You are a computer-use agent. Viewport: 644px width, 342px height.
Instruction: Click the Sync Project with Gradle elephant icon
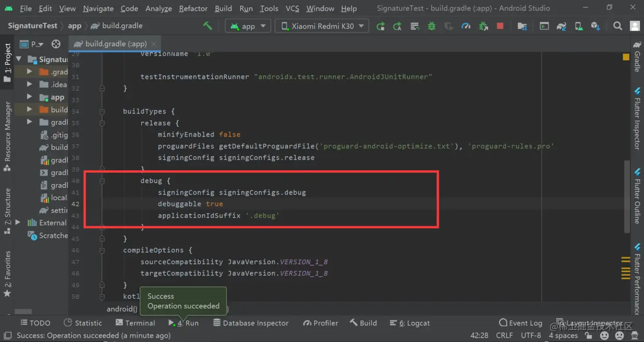tap(561, 26)
